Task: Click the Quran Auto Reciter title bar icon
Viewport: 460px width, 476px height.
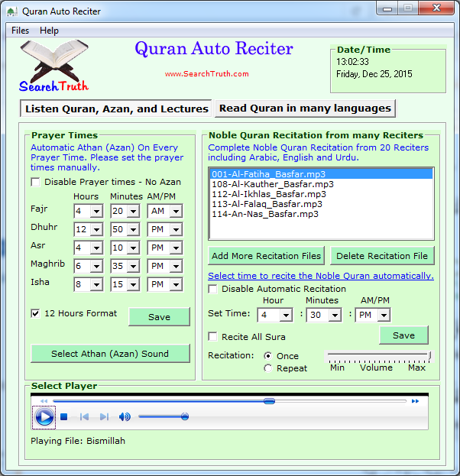Action: coord(11,11)
